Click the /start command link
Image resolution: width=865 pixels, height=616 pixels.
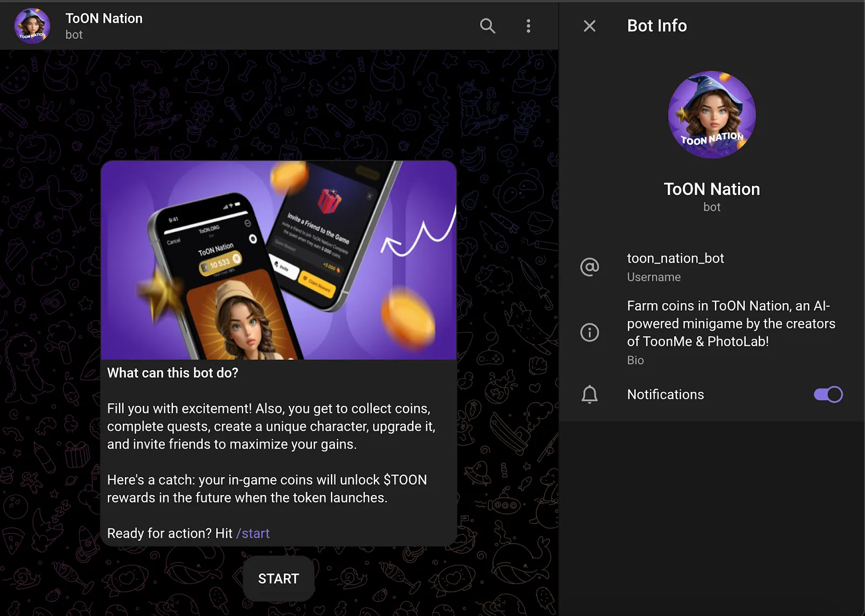point(253,533)
